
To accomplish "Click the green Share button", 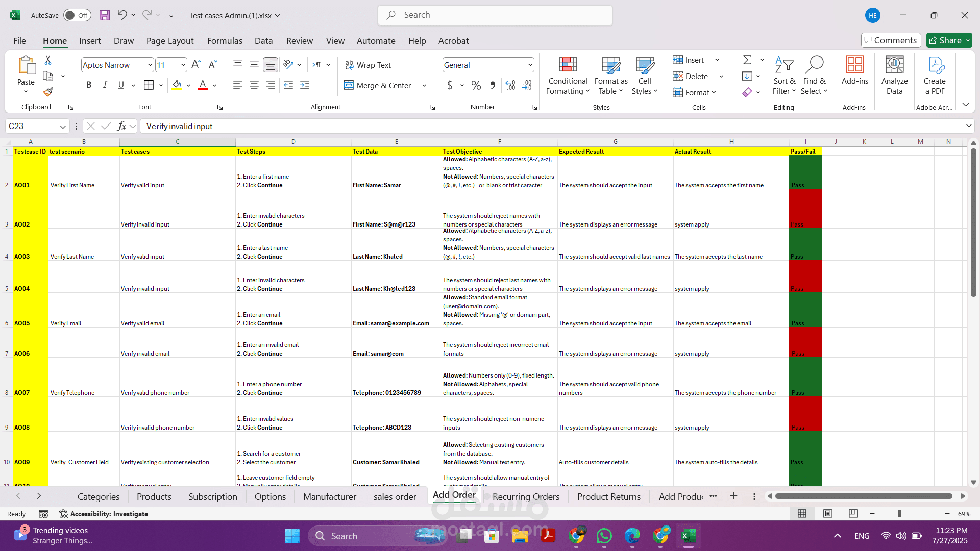I will coord(945,40).
